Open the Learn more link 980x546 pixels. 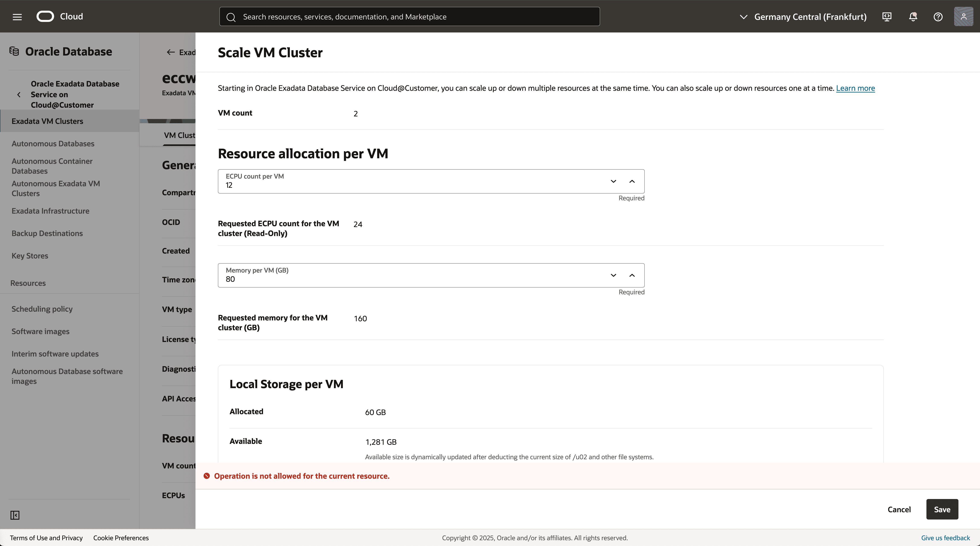[x=855, y=88]
